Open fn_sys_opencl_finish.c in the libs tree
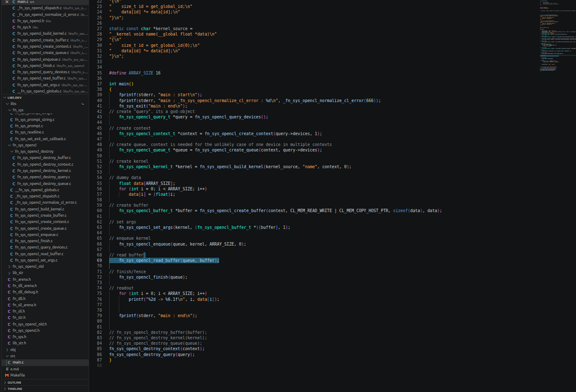Screen dimensions: 576x392 [44, 241]
